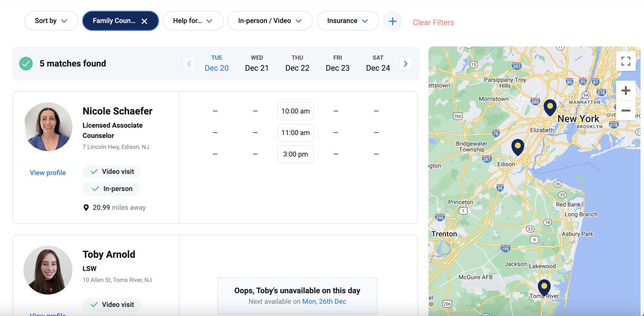Open the Sort by dropdown

(51, 21)
